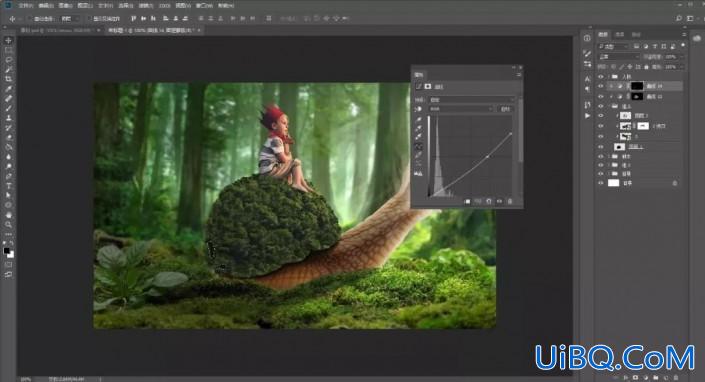Open the layer blend mode dropdown
The height and width of the screenshot is (382, 705).
(x=619, y=57)
